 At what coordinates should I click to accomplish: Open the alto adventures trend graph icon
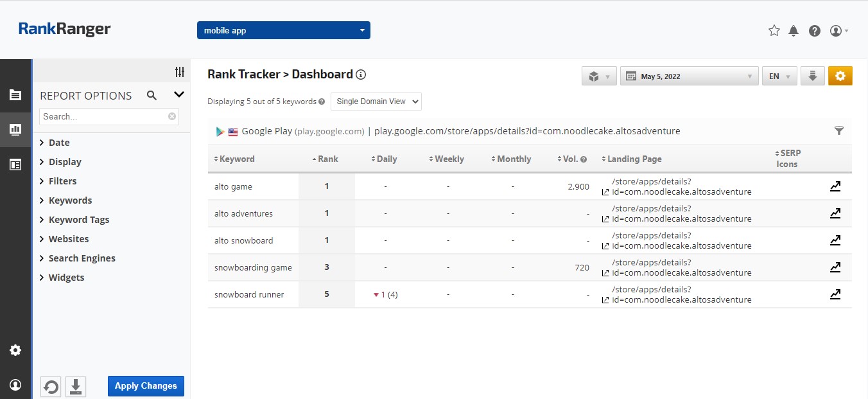click(x=835, y=213)
